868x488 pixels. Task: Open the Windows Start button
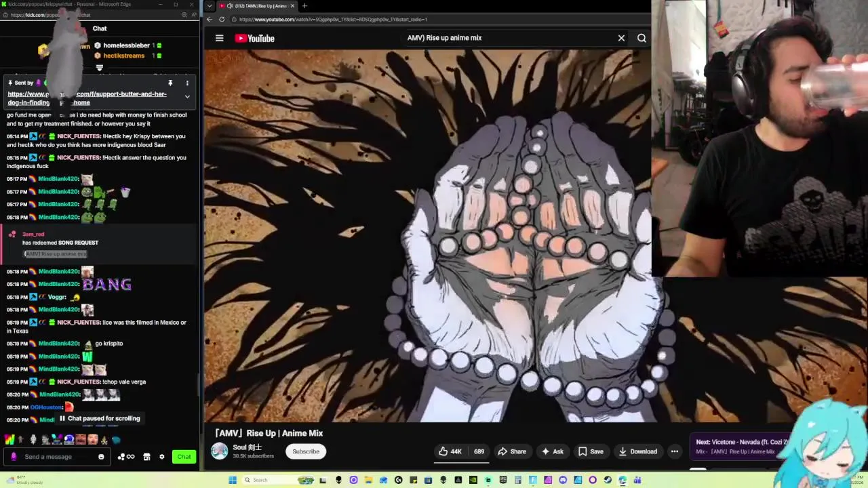pyautogui.click(x=232, y=480)
